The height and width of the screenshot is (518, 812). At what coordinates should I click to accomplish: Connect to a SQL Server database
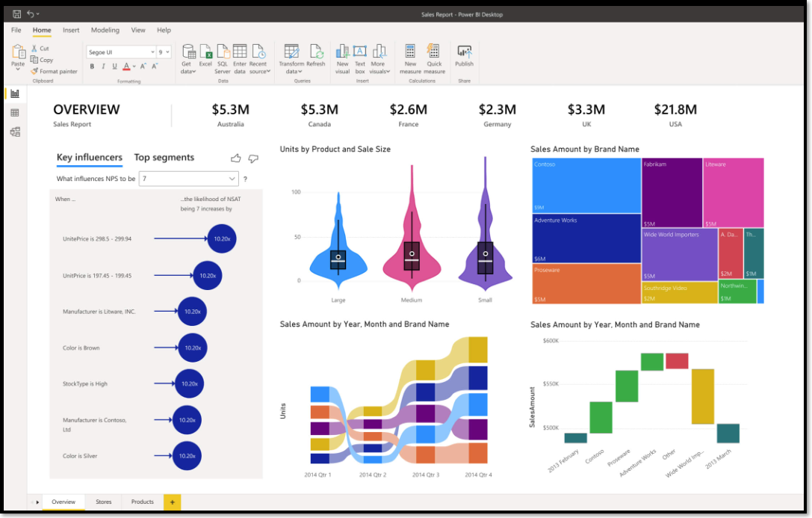click(222, 58)
